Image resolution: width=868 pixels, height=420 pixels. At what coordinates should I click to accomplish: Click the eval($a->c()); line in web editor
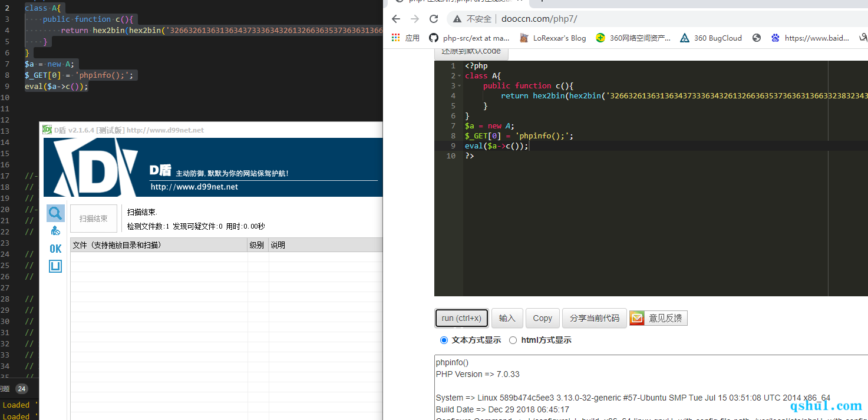(x=497, y=146)
